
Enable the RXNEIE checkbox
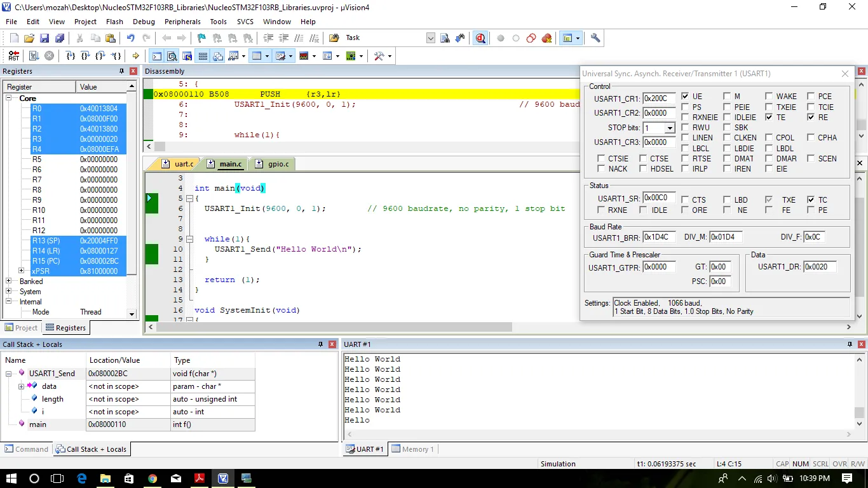pyautogui.click(x=685, y=118)
